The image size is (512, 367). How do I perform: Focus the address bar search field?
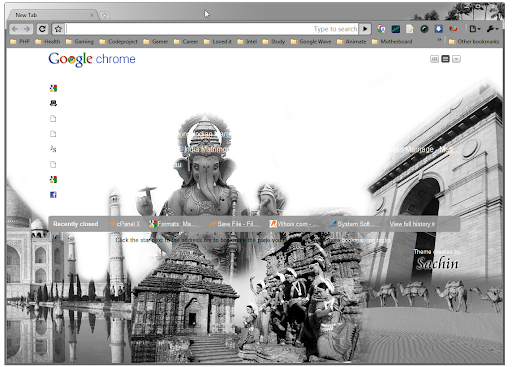pyautogui.click(x=212, y=29)
